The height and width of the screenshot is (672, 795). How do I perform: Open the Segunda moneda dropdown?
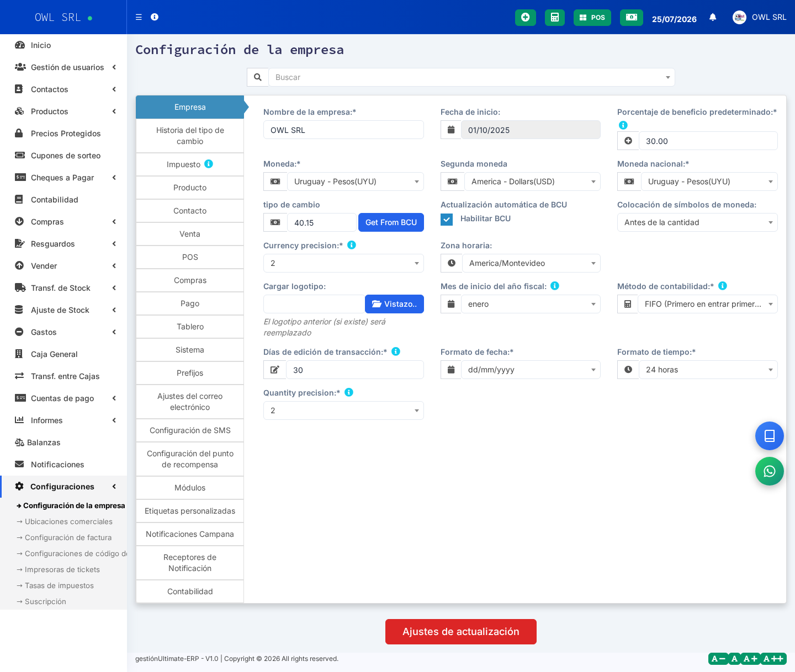532,182
